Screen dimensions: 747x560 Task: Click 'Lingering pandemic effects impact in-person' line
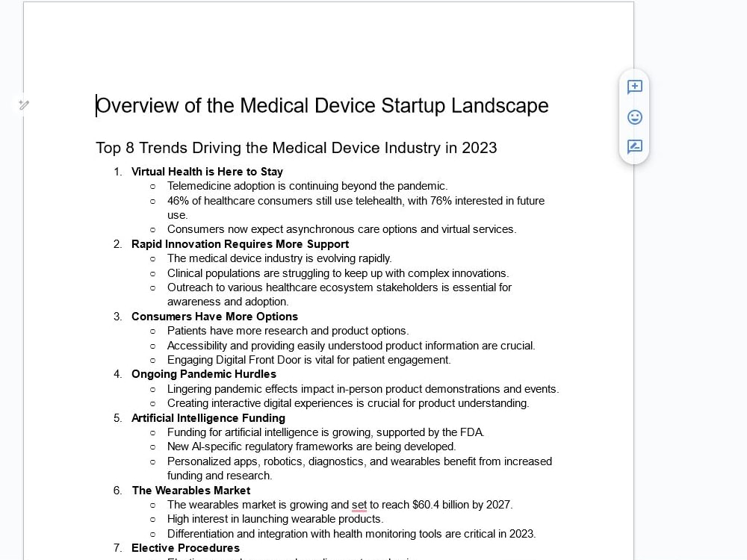coord(363,388)
